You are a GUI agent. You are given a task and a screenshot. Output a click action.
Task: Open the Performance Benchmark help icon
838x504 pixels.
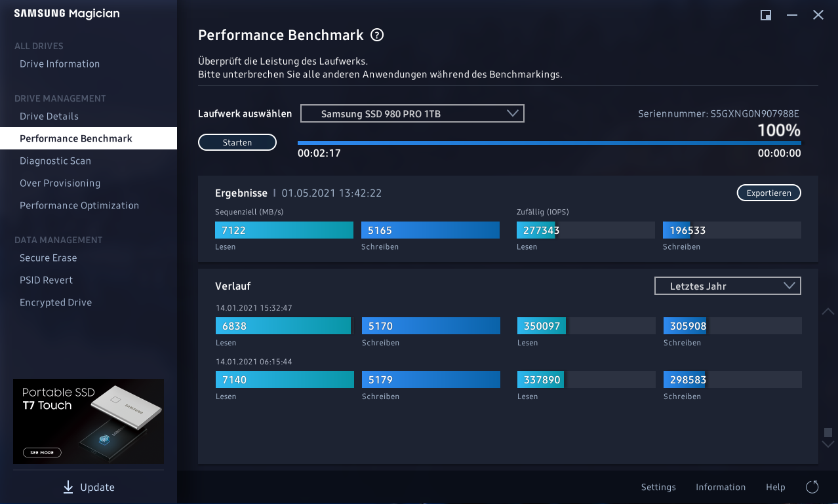pos(377,35)
